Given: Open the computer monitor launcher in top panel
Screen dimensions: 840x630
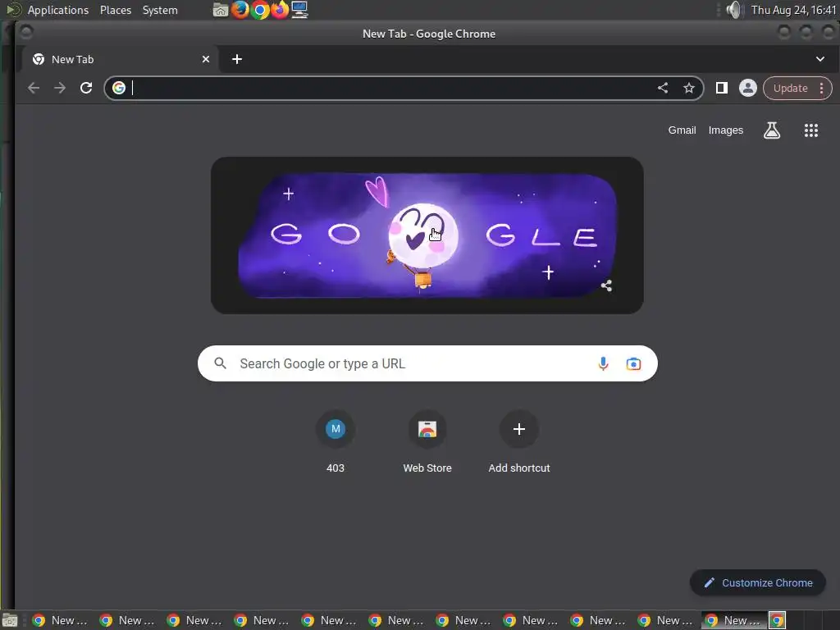Looking at the screenshot, I should pos(299,10).
